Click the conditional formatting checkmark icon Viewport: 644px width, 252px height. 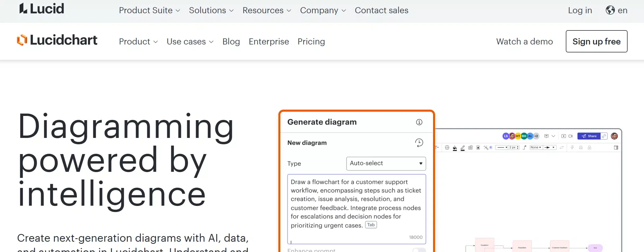(470, 148)
